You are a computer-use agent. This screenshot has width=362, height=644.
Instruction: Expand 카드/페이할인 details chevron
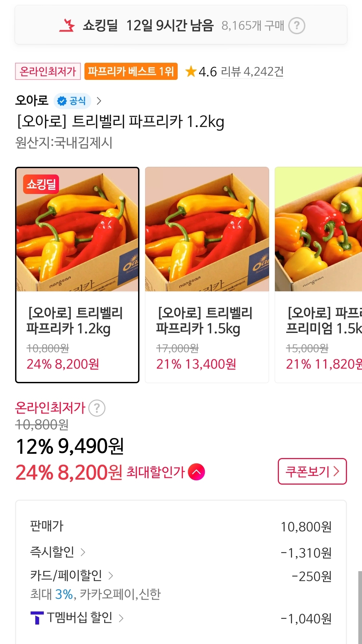(111, 576)
